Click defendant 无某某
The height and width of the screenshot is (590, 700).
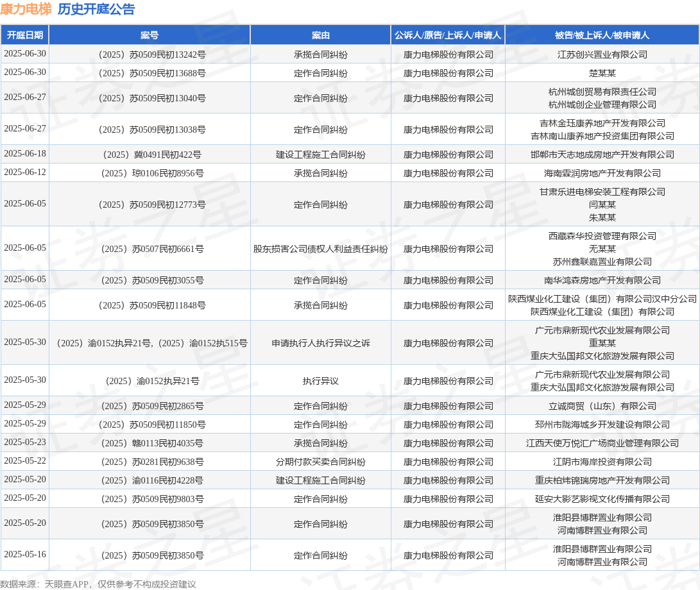click(602, 249)
